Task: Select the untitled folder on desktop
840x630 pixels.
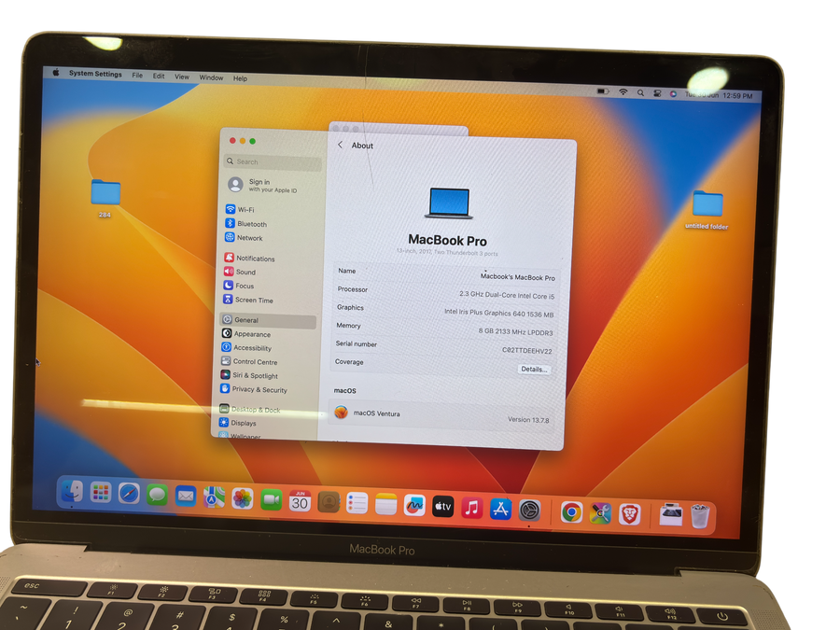Action: pyautogui.click(x=707, y=209)
